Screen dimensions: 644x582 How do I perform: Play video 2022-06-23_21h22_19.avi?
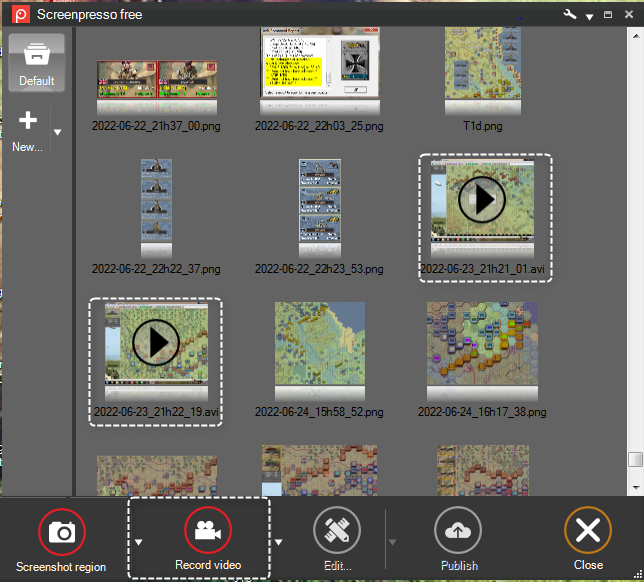[156, 342]
